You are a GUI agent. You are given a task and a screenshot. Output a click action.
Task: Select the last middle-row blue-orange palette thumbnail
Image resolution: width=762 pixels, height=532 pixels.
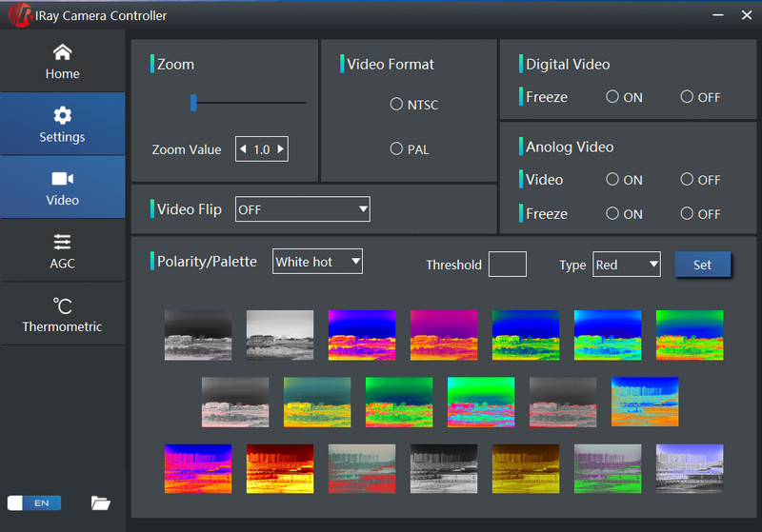645,402
